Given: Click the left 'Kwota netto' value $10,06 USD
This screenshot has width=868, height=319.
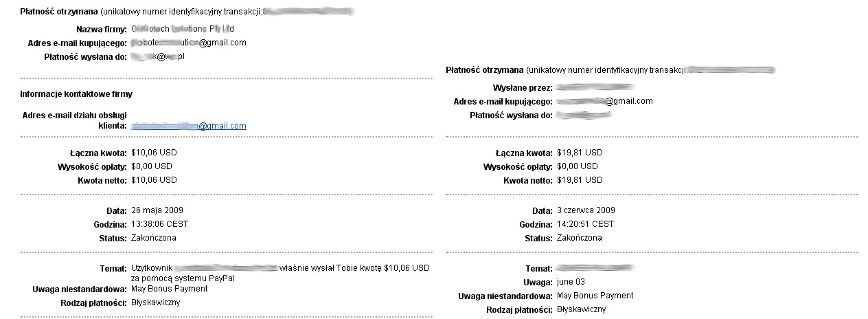Looking at the screenshot, I should (x=154, y=180).
